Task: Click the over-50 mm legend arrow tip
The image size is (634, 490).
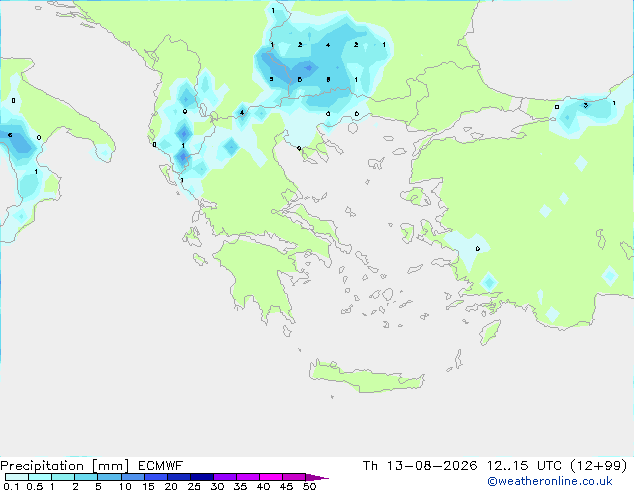Action: [x=317, y=477]
